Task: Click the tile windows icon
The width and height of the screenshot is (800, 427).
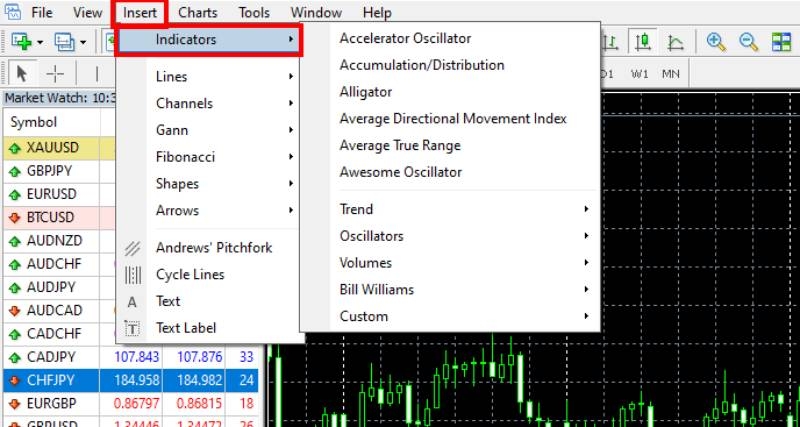Action: (781, 42)
